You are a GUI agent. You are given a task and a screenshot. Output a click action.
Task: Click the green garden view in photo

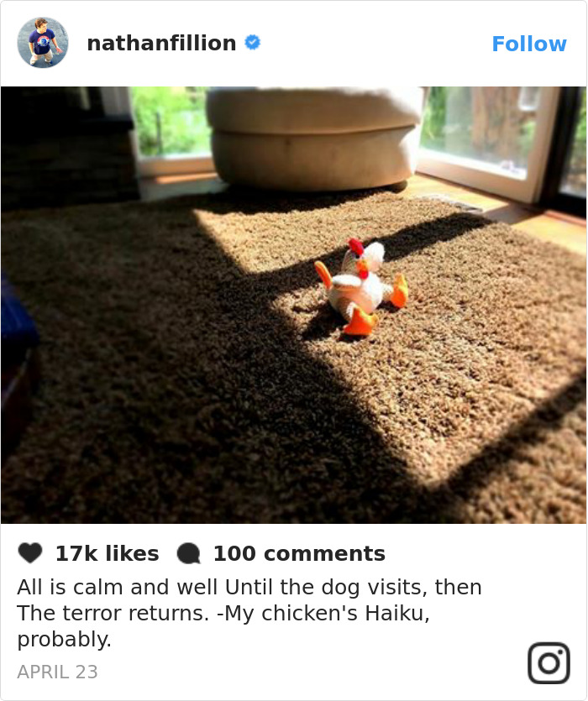(170, 121)
